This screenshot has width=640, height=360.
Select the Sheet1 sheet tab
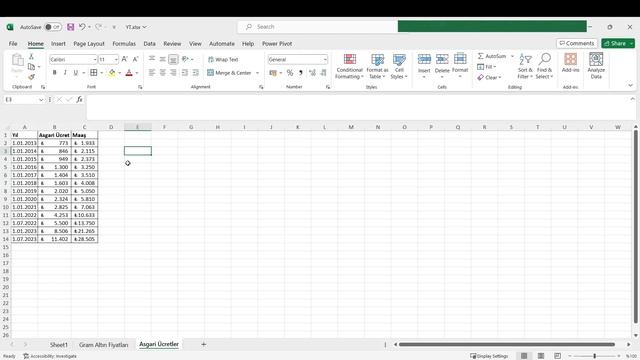pyautogui.click(x=59, y=345)
